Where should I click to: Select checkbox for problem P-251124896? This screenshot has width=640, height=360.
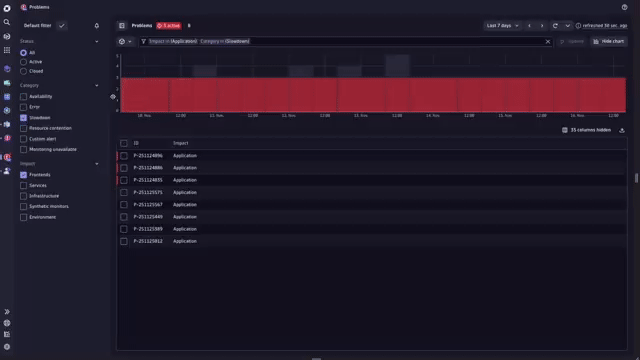pyautogui.click(x=124, y=156)
